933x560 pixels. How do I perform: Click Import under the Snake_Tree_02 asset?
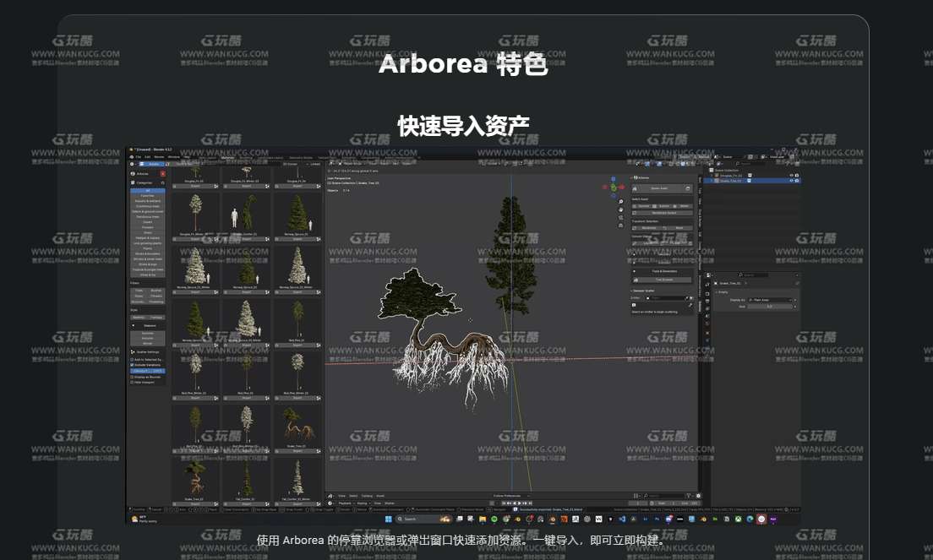(193, 504)
